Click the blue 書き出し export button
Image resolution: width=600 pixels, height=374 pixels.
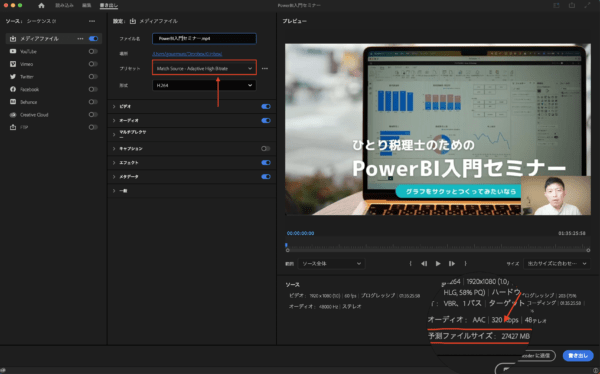pyautogui.click(x=578, y=356)
